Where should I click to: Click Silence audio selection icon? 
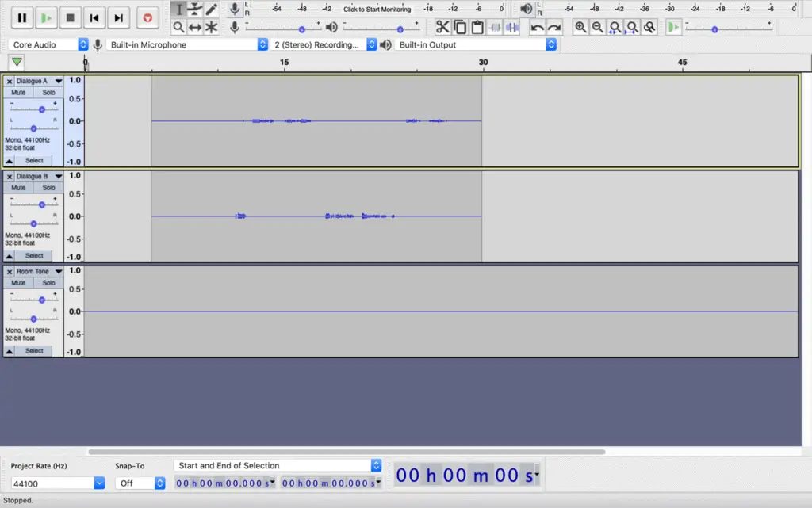click(x=512, y=27)
